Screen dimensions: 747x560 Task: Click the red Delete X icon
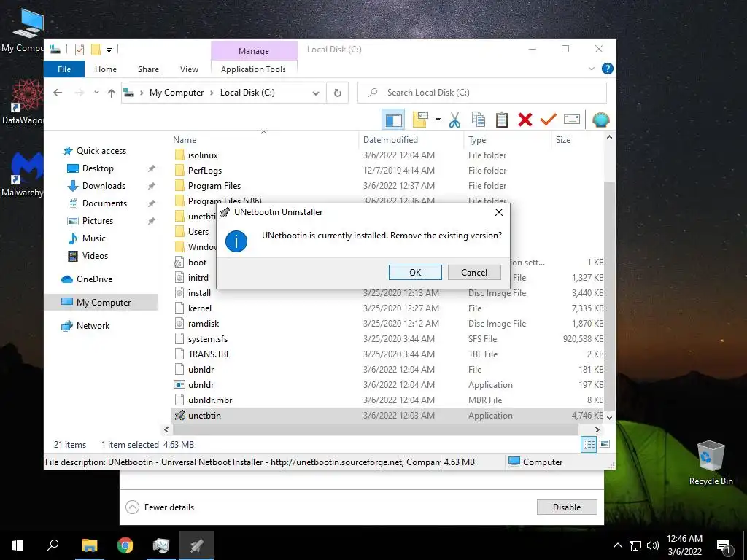tap(525, 120)
